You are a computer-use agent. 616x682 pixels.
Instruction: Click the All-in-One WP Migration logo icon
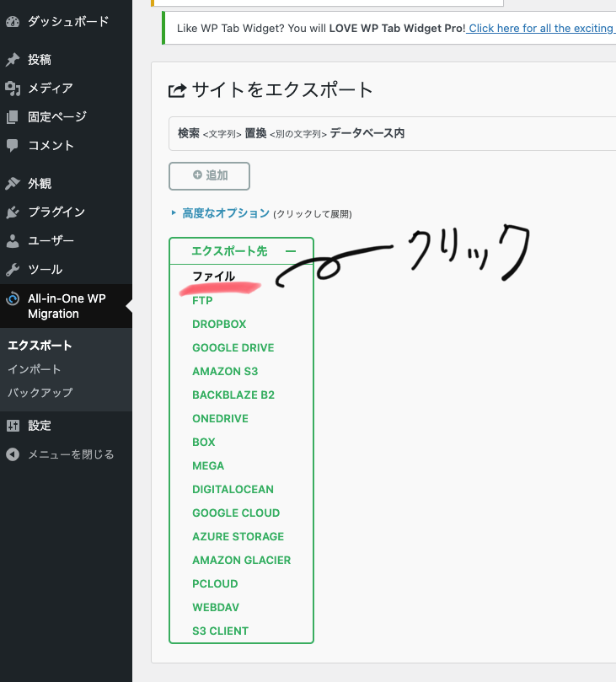pyautogui.click(x=13, y=298)
